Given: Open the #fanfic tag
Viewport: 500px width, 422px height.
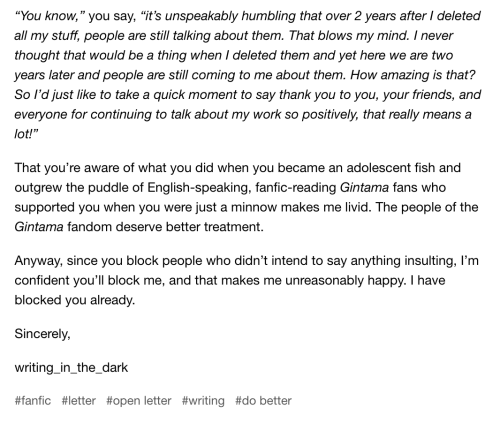Looking at the screenshot, I should 33,400.
